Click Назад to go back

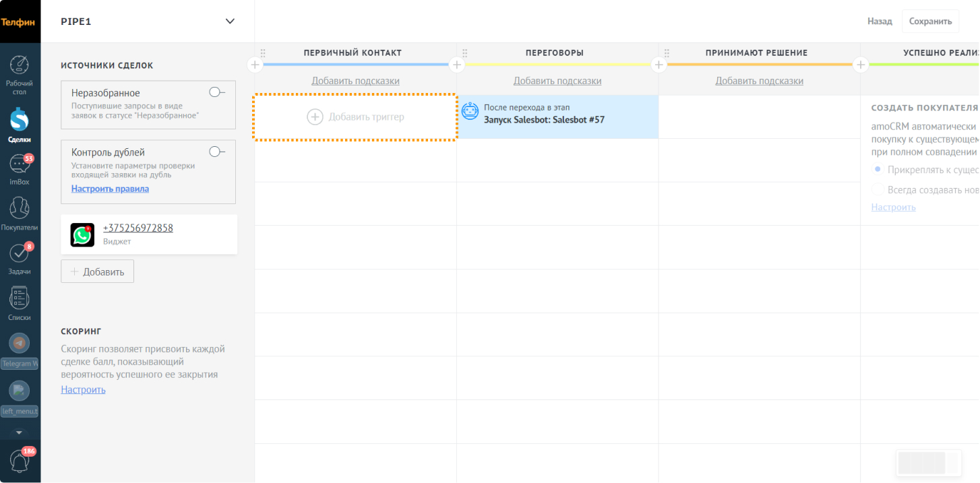(880, 22)
